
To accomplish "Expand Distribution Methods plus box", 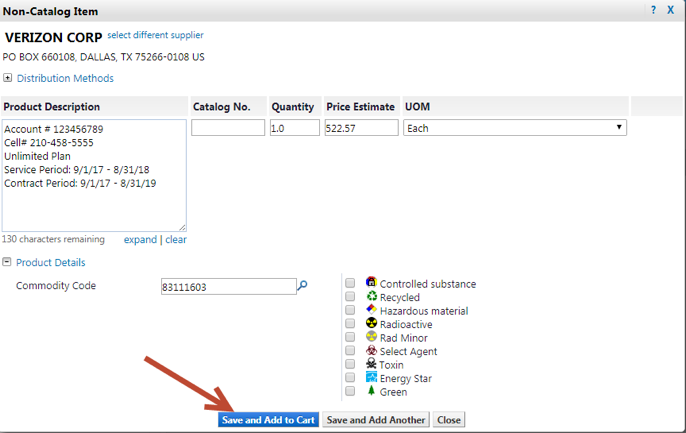I will [7, 78].
